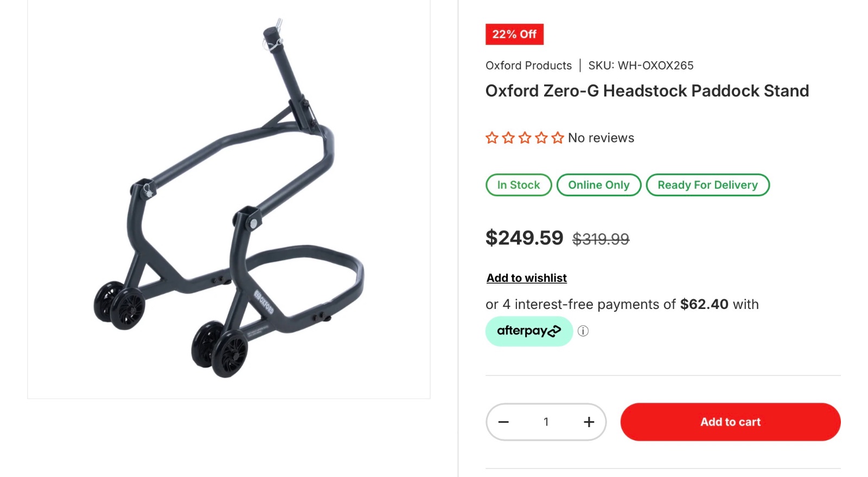The width and height of the screenshot is (868, 477).
Task: Select the Online Only badge
Action: 599,185
